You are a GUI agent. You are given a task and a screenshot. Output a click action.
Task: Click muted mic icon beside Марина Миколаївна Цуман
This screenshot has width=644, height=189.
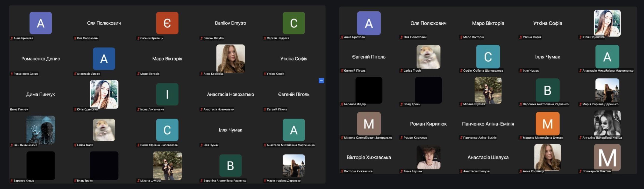(521, 138)
